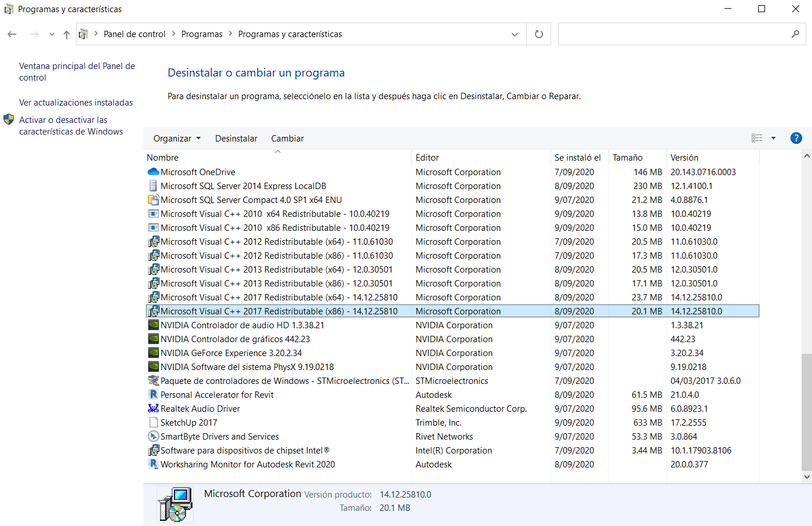Click the SketchUp 2017 icon

[153, 423]
